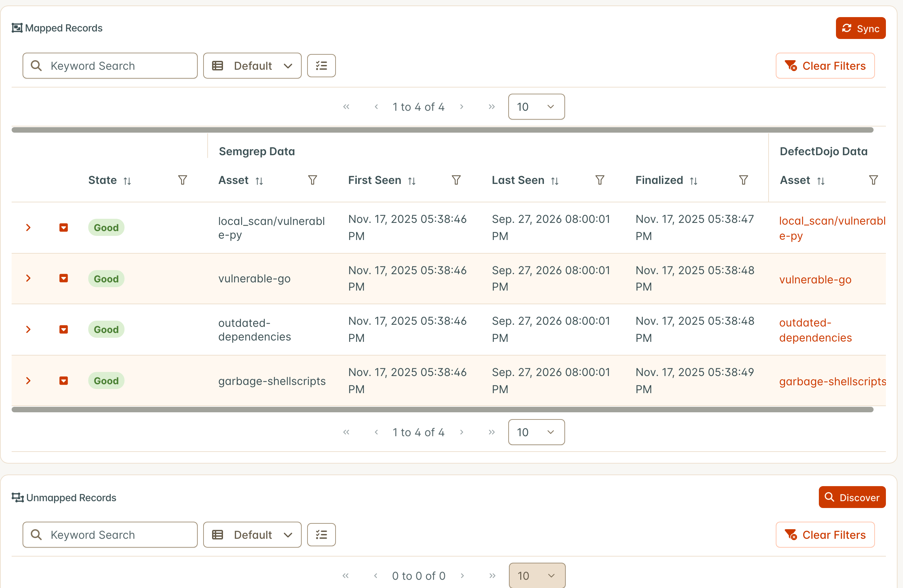
Task: Click Clear Filters in Unmapped Records
Action: [825, 534]
